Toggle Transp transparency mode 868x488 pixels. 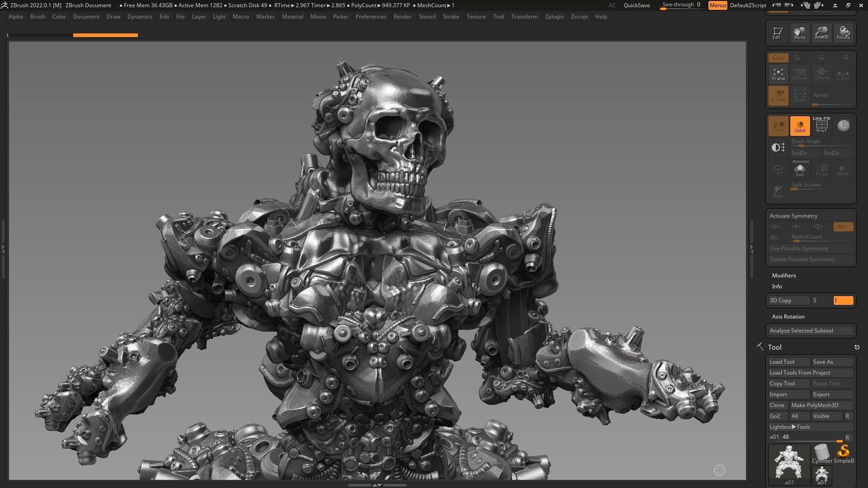pos(843,169)
